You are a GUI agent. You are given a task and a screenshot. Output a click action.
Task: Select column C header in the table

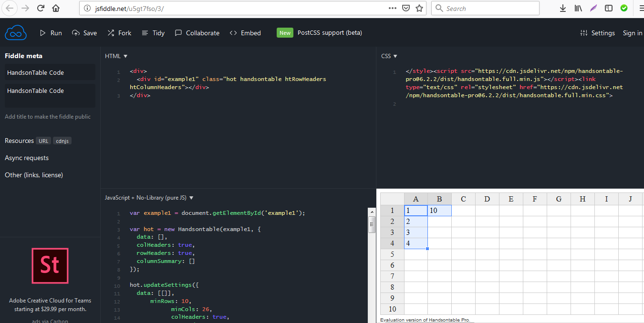pyautogui.click(x=464, y=199)
